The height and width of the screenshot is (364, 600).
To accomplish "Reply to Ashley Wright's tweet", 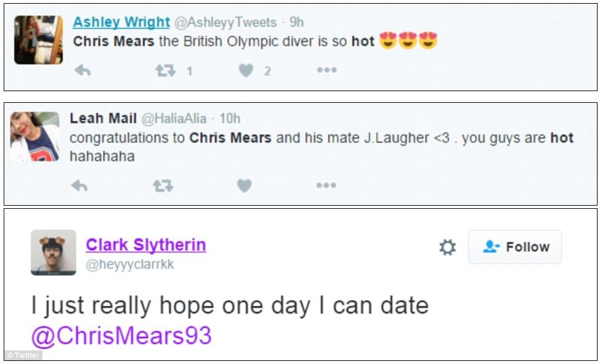I will [x=83, y=71].
